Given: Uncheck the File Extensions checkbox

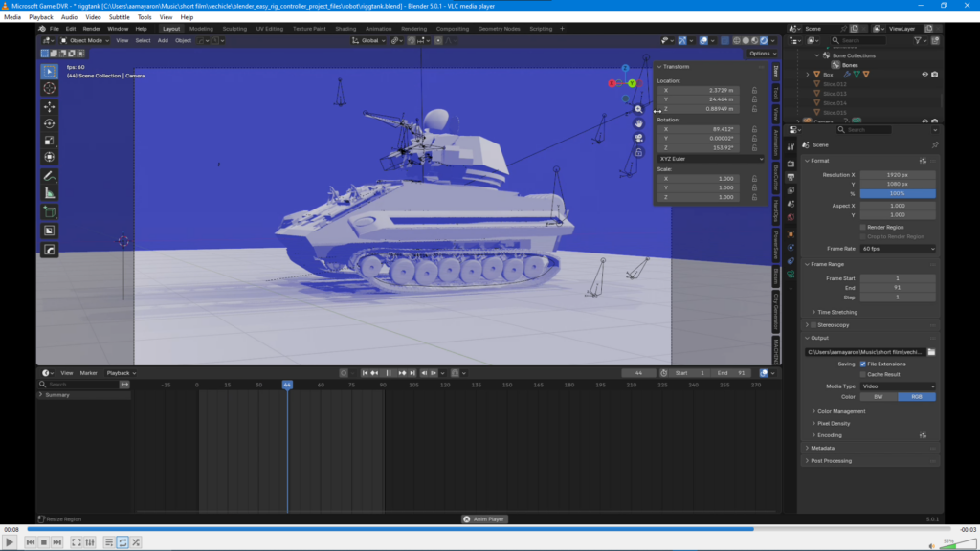Looking at the screenshot, I should point(863,364).
